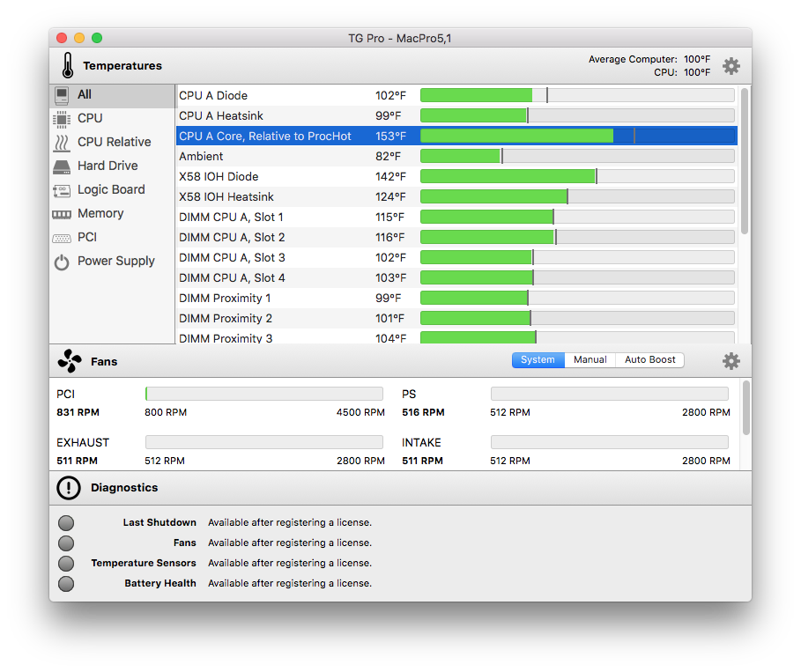Select DIMM CPU A, Slot 3 row
The width and height of the screenshot is (801, 672).
click(457, 258)
